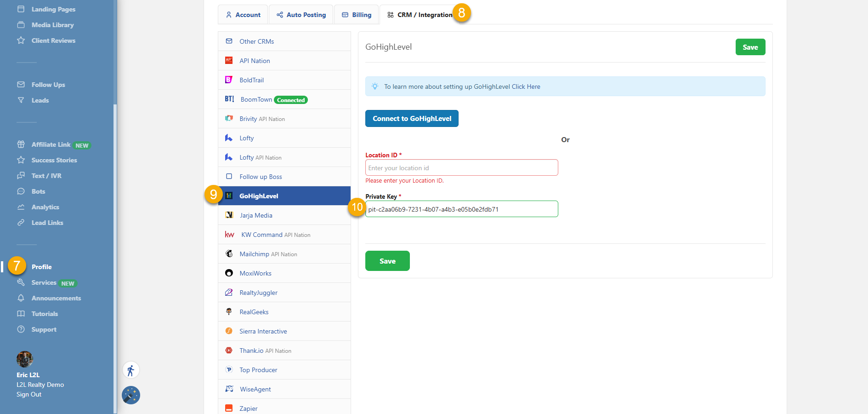Select Lofty integration without API Nation
The height and width of the screenshot is (414, 868).
coord(284,138)
